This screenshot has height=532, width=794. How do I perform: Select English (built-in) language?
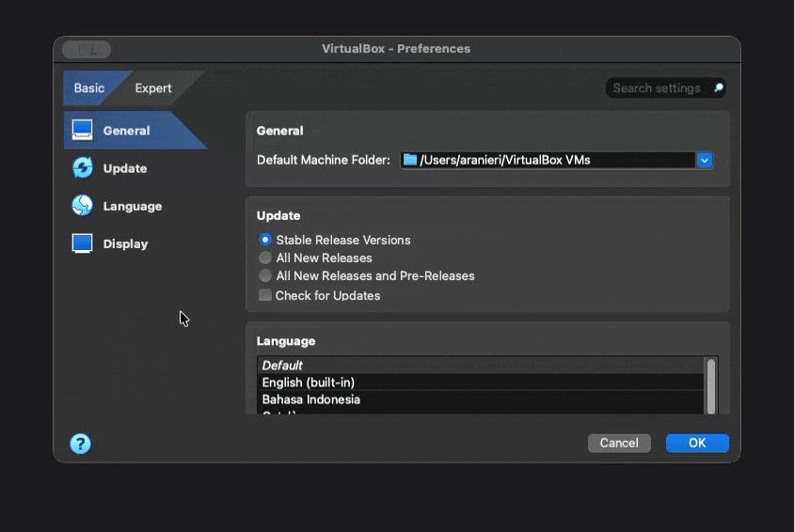click(480, 383)
